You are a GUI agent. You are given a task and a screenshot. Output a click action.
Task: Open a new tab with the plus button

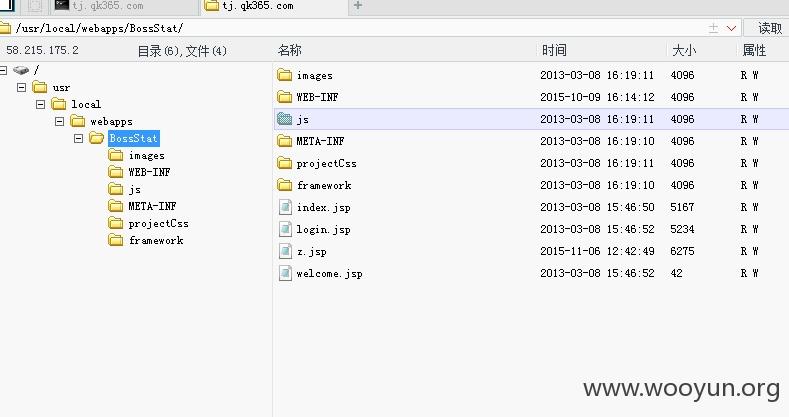pyautogui.click(x=358, y=6)
